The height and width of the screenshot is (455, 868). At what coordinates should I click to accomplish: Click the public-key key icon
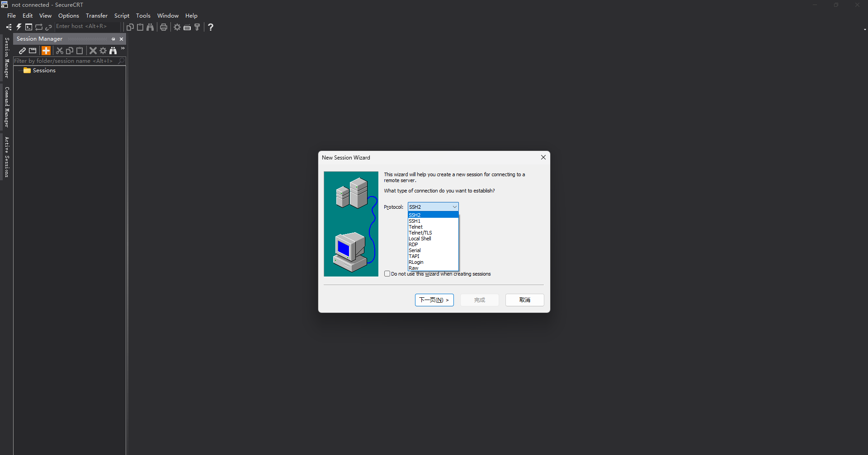[197, 27]
